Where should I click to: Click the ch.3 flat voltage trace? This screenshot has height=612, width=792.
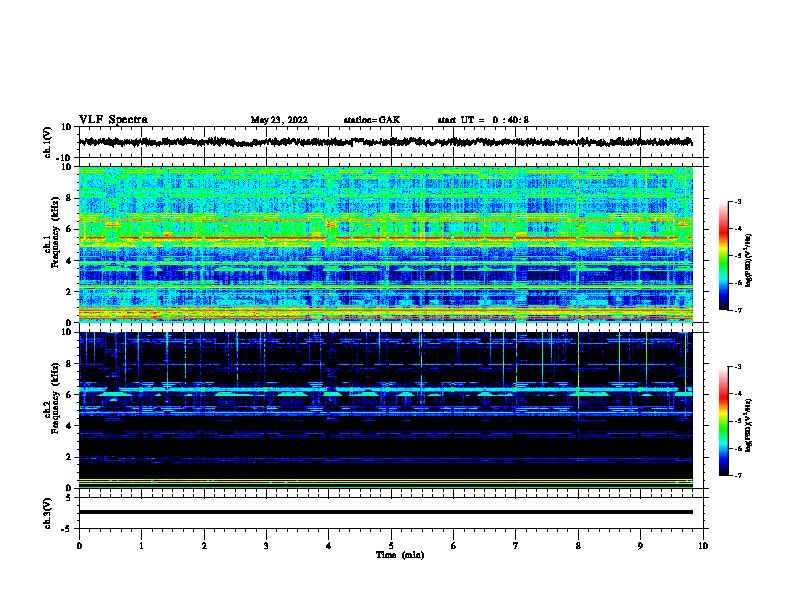(x=386, y=512)
